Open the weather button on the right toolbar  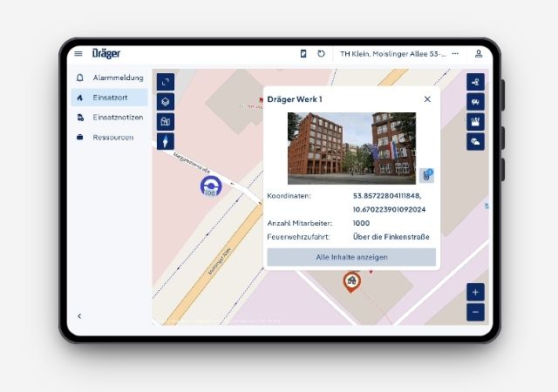pyautogui.click(x=475, y=142)
